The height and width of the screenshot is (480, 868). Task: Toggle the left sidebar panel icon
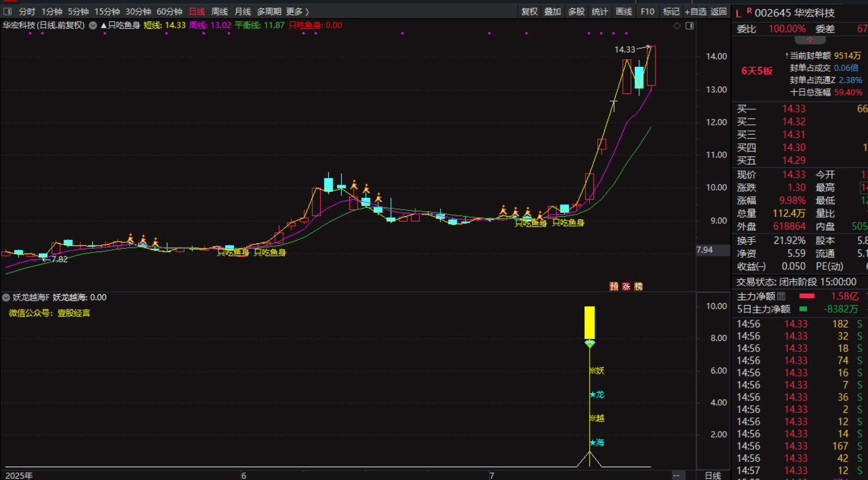pos(8,11)
